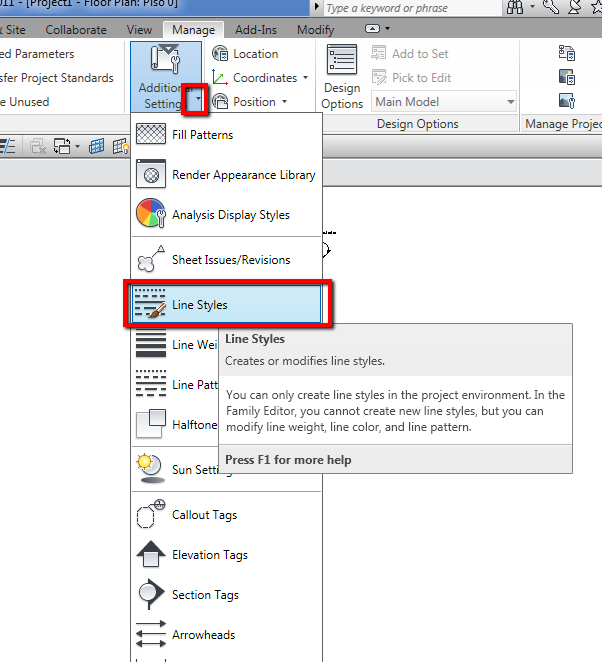Click the blue grid toolbar icon
This screenshot has width=602, height=662.
coord(97,147)
